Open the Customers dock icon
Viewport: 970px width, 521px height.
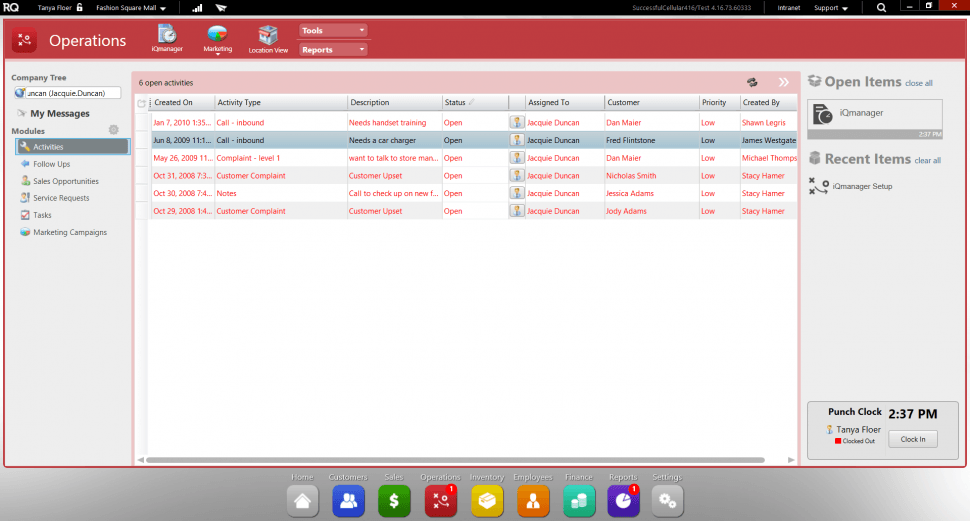coord(348,501)
